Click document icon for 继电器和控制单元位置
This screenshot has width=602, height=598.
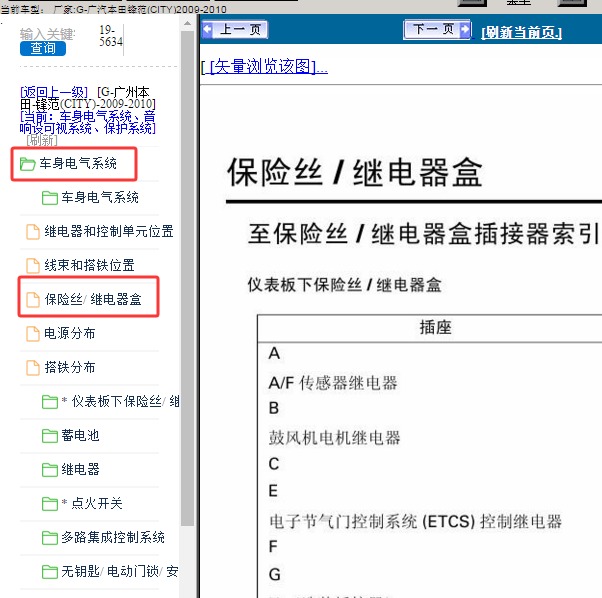point(32,232)
